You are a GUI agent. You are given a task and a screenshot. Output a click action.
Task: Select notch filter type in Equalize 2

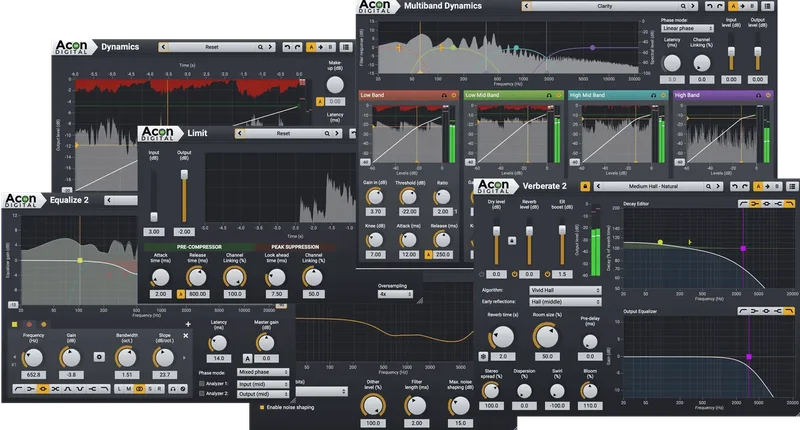pyautogui.click(x=80, y=389)
